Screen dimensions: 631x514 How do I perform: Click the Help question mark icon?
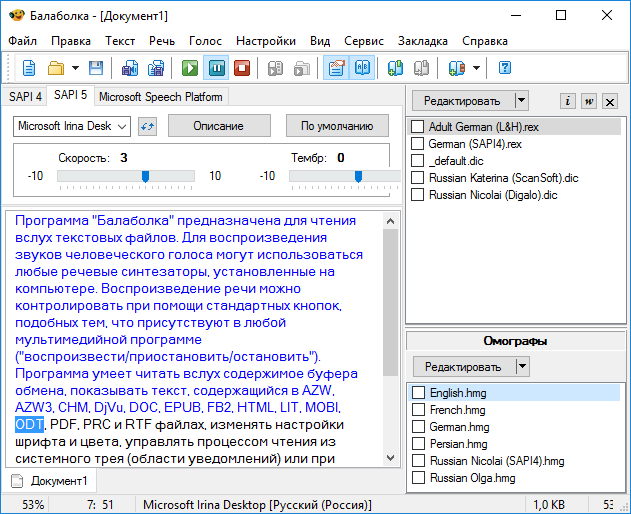tap(505, 68)
